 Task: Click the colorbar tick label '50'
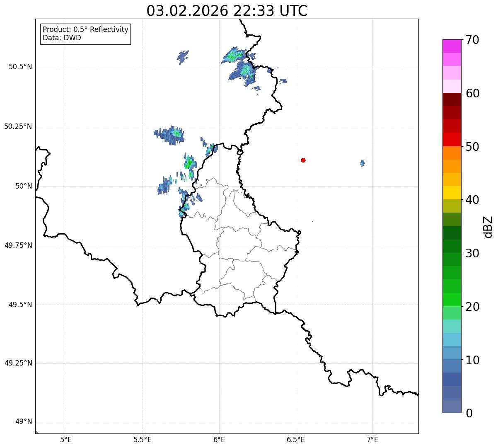coord(472,147)
